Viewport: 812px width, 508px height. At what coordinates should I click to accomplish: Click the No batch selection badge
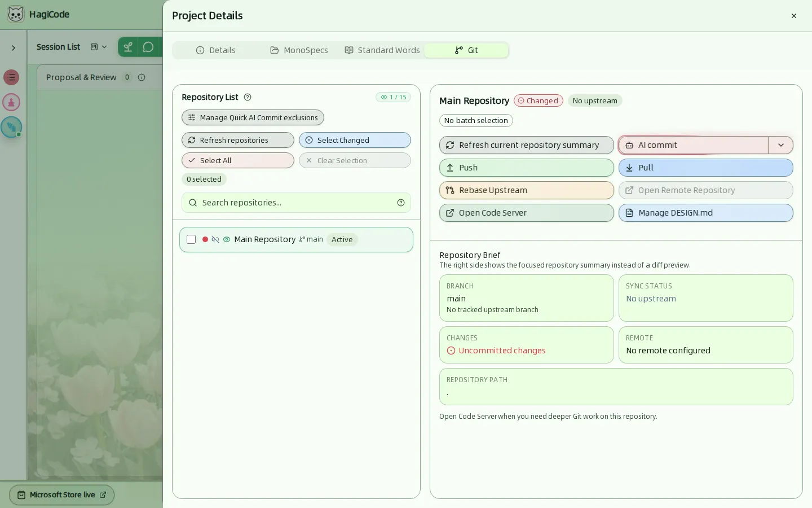click(476, 120)
